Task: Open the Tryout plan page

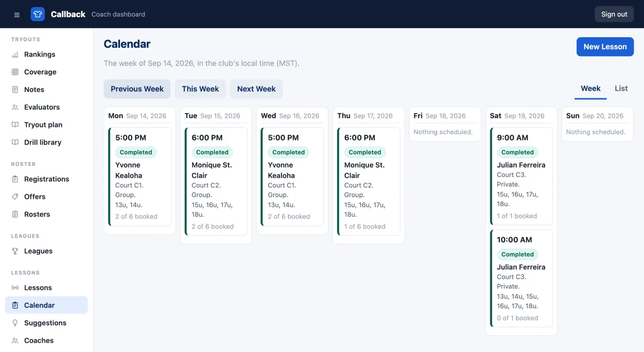Action: [46, 125]
